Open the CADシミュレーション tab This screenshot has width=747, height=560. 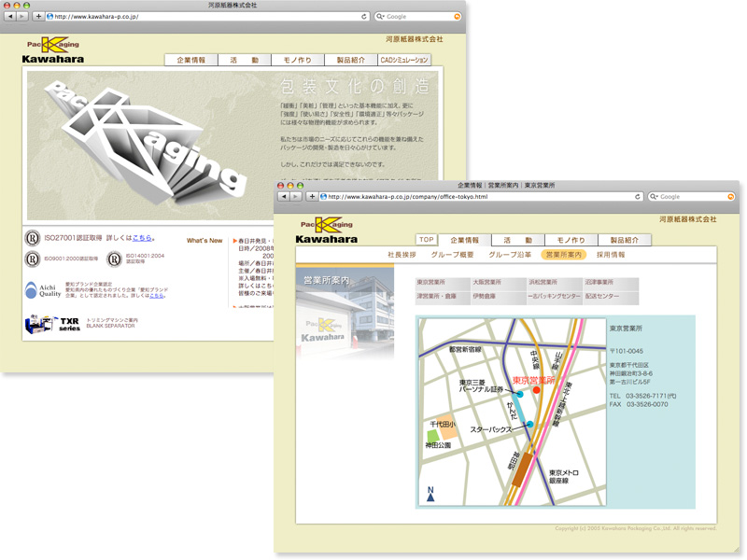[404, 60]
